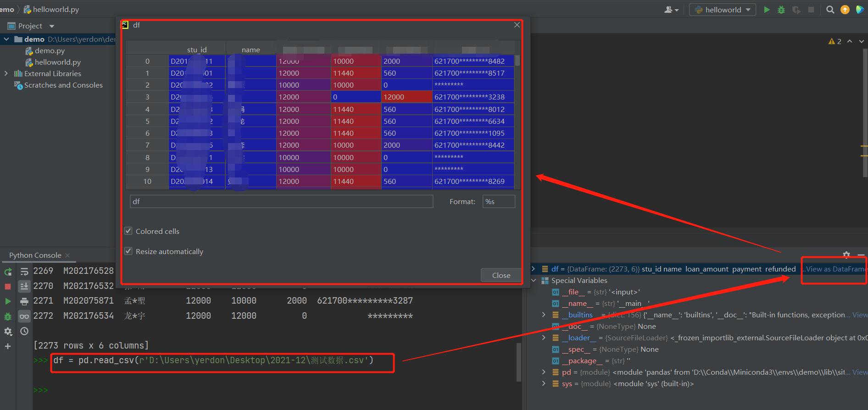Image resolution: width=868 pixels, height=410 pixels.
Task: Collapse the demo project folder
Action: (6, 39)
